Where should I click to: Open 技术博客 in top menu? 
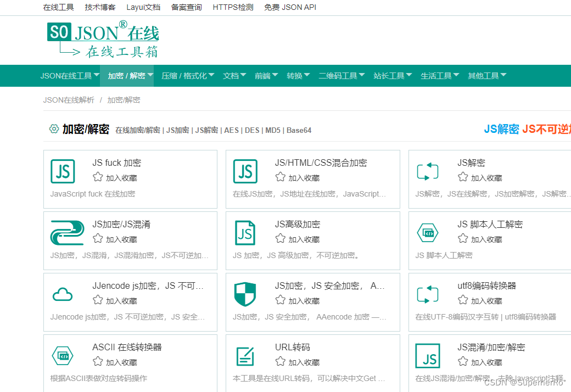click(x=100, y=7)
